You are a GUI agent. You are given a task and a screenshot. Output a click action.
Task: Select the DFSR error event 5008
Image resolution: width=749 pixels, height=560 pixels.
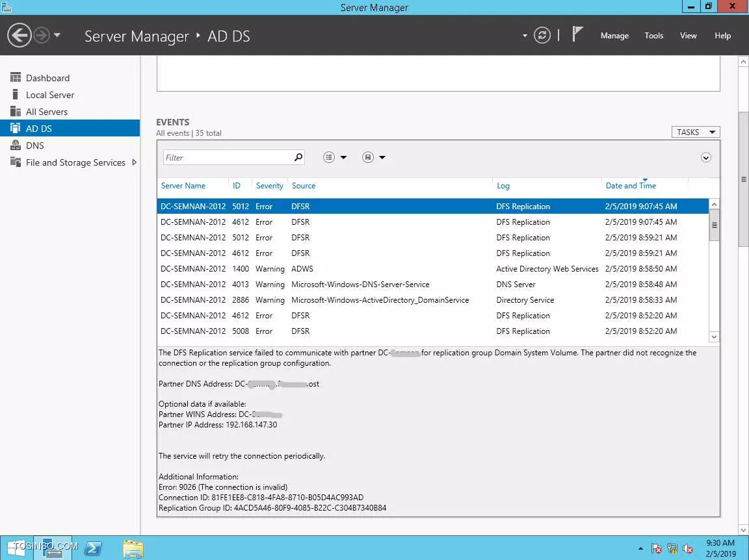433,331
